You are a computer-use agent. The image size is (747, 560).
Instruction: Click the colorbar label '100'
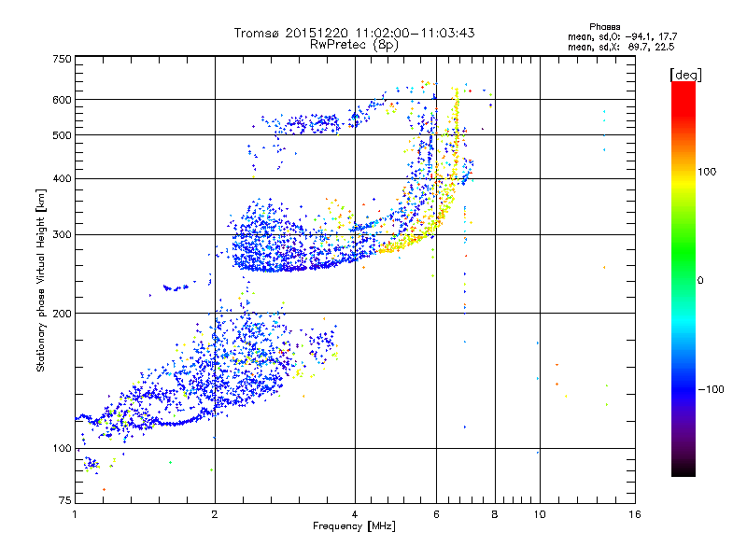click(x=707, y=172)
